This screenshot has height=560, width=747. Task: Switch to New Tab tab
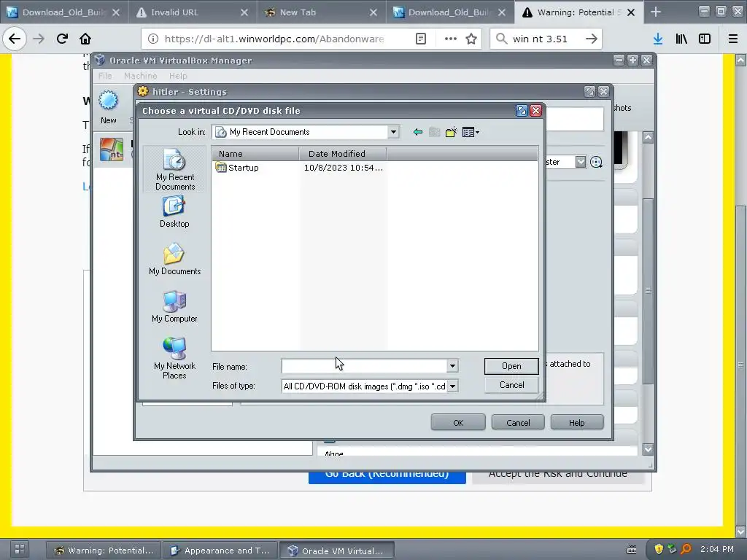point(321,12)
